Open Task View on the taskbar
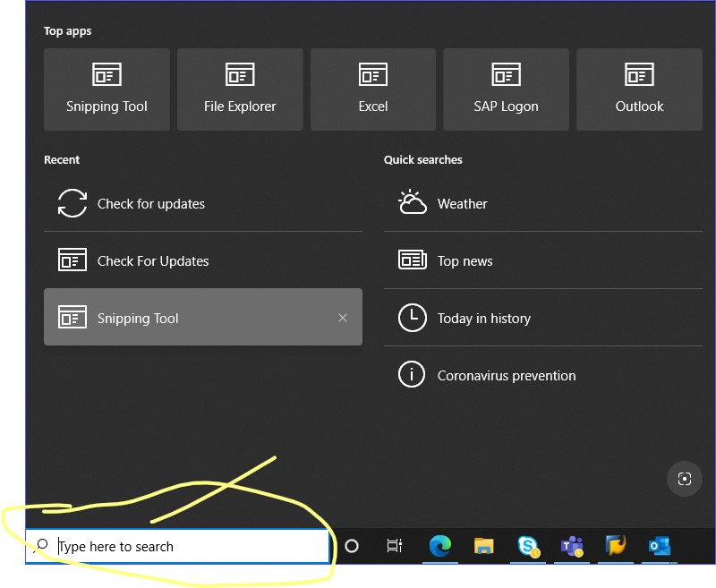 pyautogui.click(x=395, y=546)
